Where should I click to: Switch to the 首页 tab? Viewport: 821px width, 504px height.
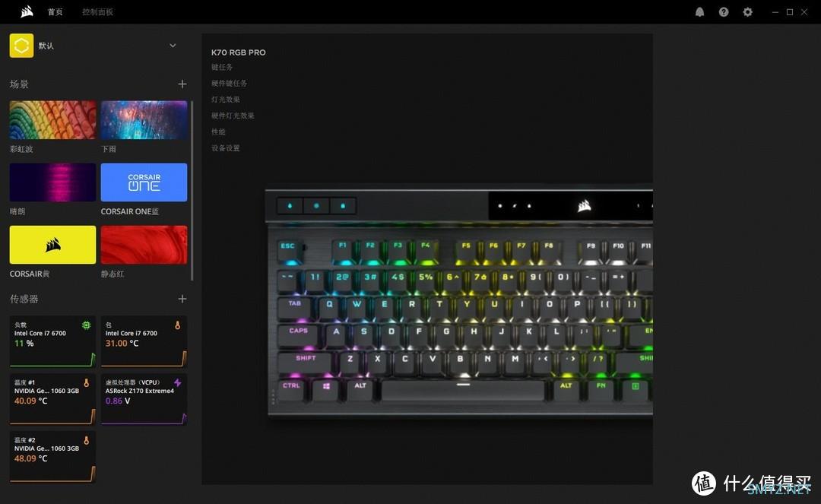point(55,12)
